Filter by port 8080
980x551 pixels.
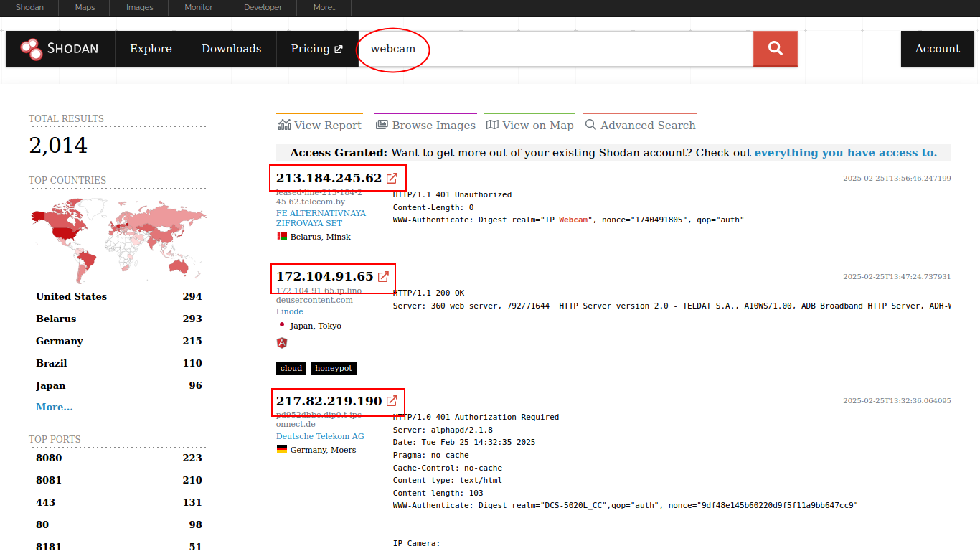pos(119,458)
